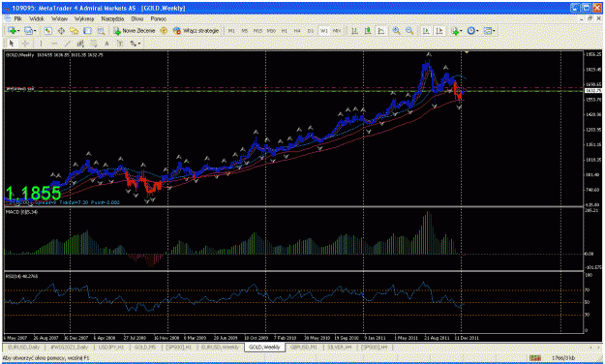Viewport: 605px width, 364px height.
Task: Select the M1 timeframe
Action: coord(231,31)
